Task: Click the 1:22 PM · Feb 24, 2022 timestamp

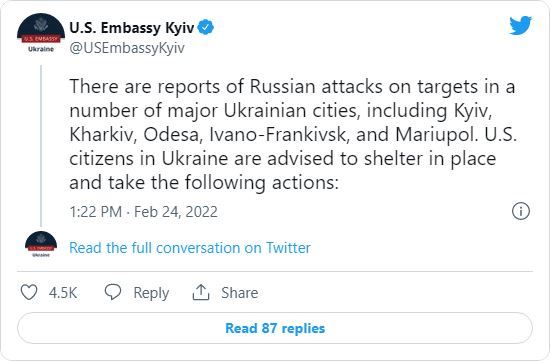Action: click(143, 212)
